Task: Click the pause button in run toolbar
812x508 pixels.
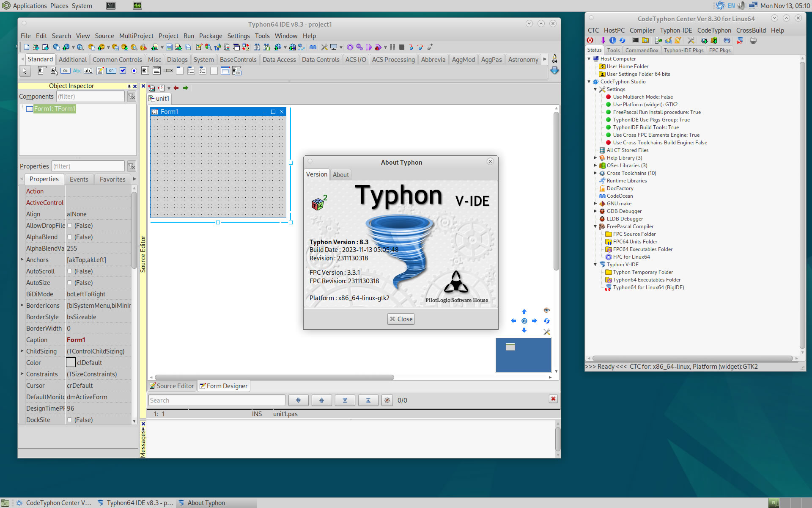Action: tap(392, 47)
